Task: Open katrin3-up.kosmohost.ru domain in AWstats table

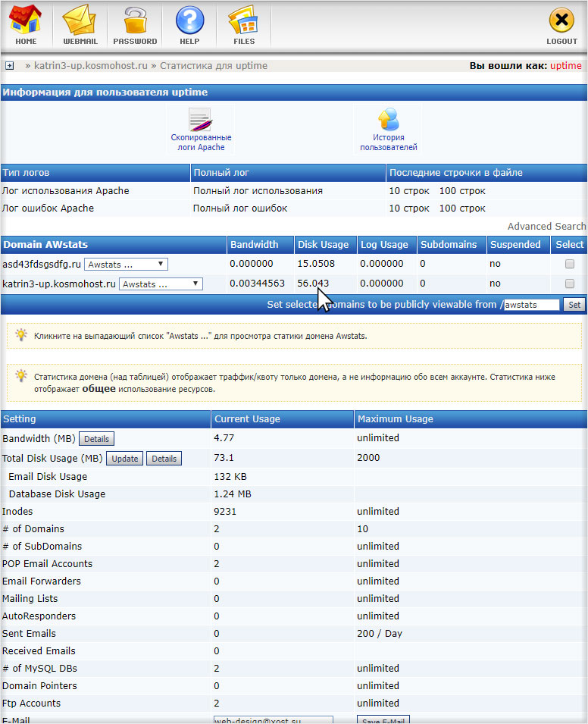Action: coord(59,284)
